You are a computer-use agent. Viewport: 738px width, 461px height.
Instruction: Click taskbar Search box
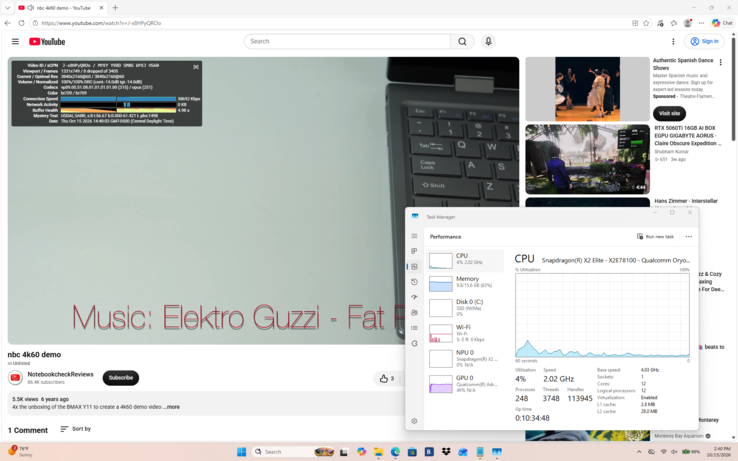[x=294, y=452]
